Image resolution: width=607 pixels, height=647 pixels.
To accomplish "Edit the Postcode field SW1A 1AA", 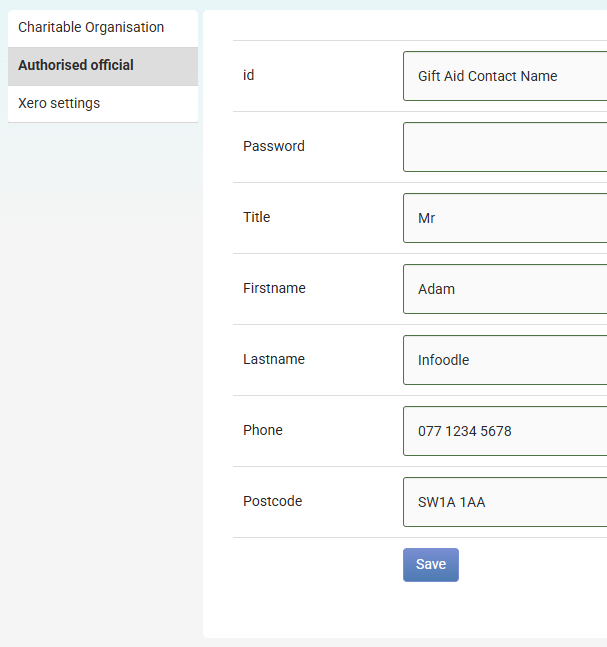I will (x=505, y=502).
